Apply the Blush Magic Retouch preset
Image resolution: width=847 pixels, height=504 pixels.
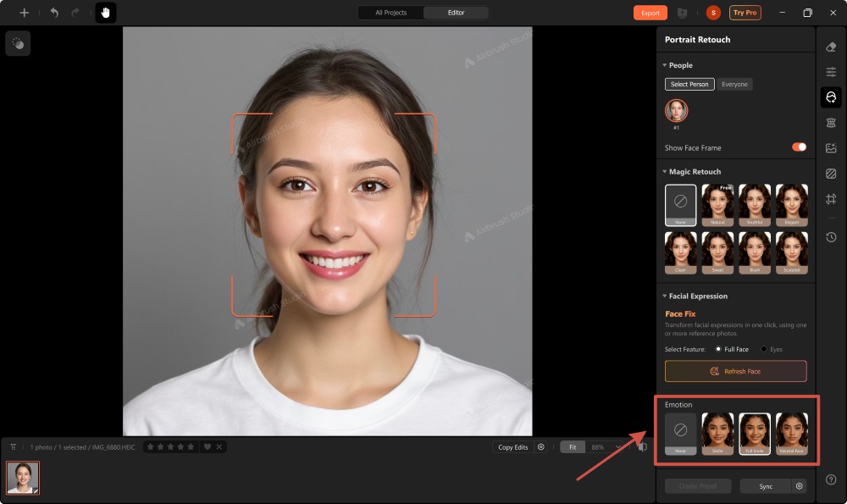coord(755,252)
